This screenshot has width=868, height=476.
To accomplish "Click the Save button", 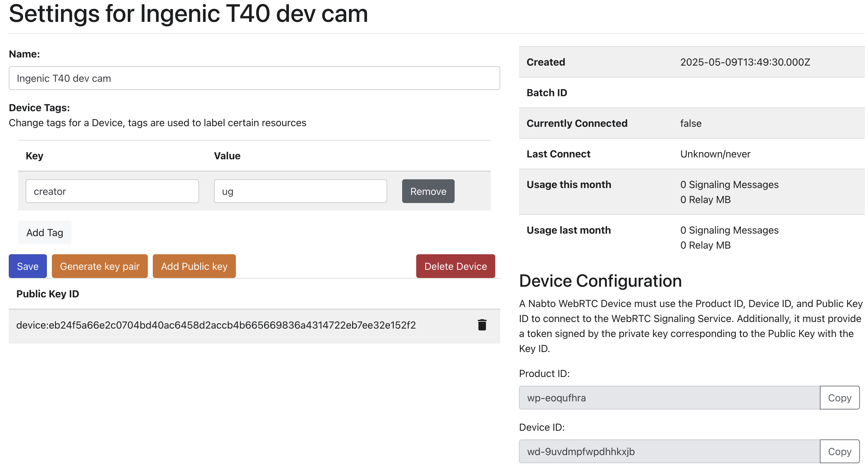I will point(27,266).
